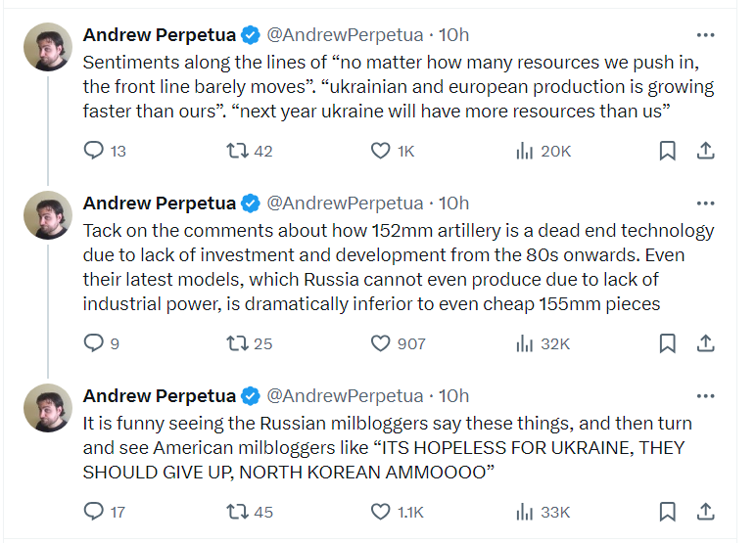
Task: Open the 10h timestamp on third tweet
Action: (x=453, y=396)
